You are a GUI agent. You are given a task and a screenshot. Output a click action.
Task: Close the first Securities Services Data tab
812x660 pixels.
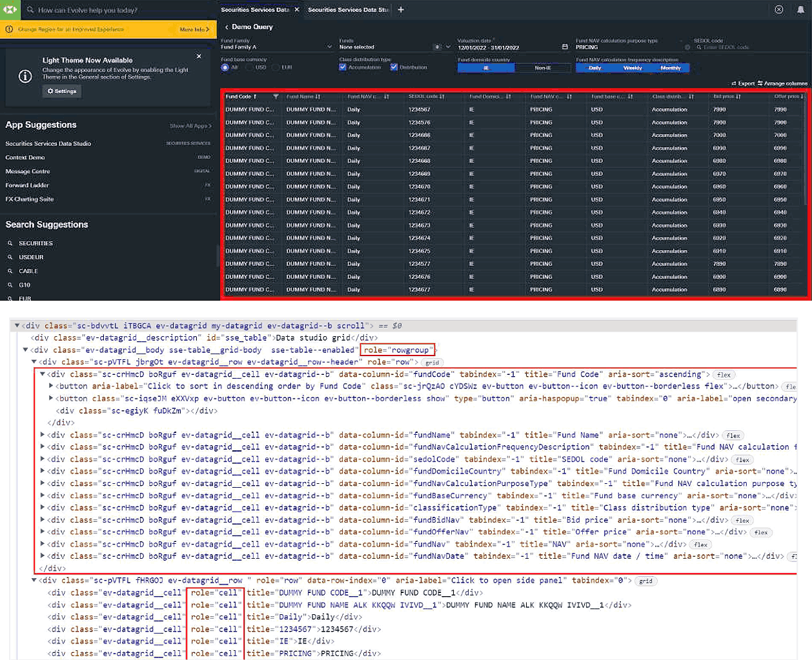297,10
